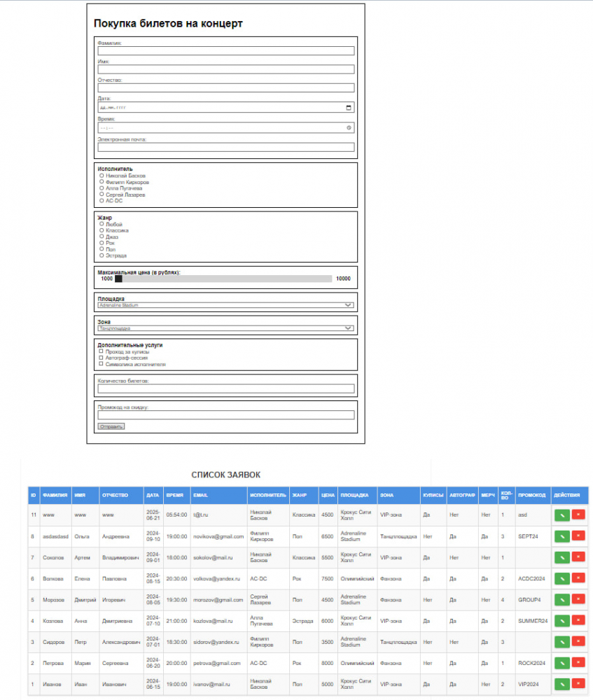Choose Алла Пугачева as performer
Screen dimensions: 593x700
pyautogui.click(x=102, y=188)
